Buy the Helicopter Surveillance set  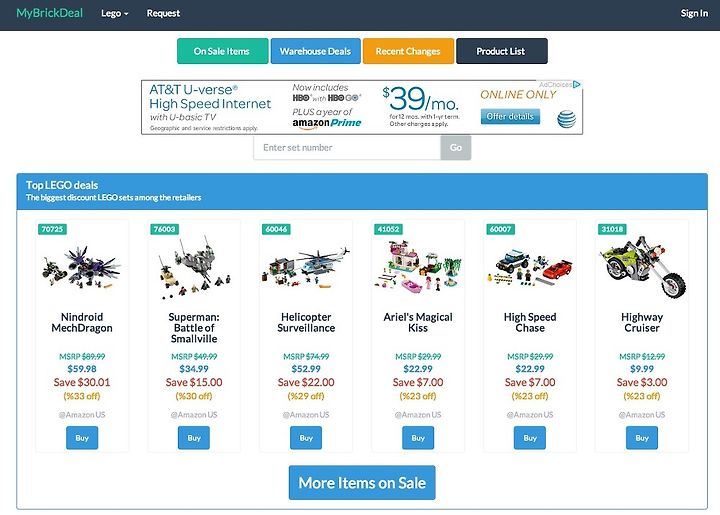coord(306,438)
